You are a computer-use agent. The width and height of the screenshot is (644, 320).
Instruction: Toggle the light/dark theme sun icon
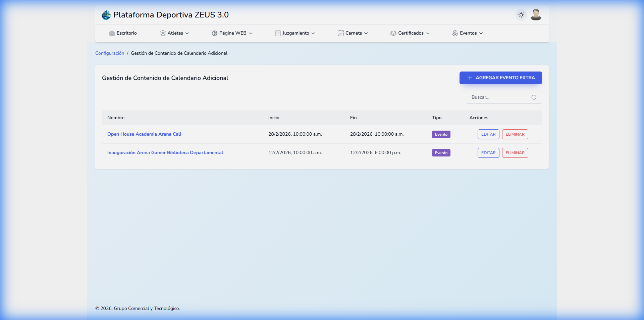[521, 15]
